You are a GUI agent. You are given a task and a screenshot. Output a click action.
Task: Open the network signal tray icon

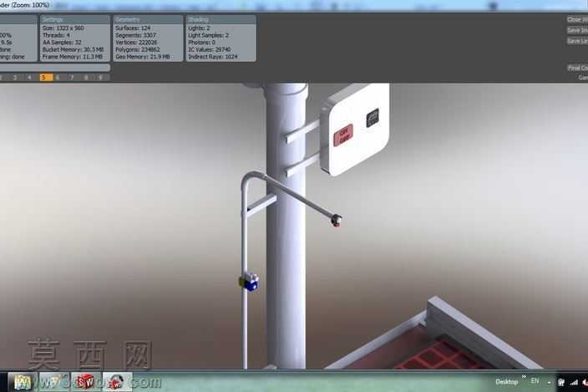tap(574, 382)
